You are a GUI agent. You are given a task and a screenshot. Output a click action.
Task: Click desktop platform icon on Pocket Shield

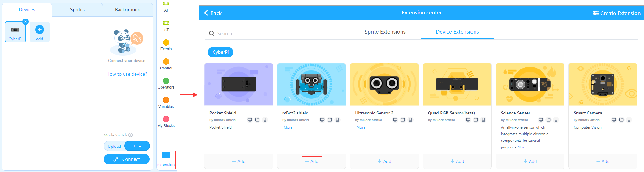tap(250, 120)
